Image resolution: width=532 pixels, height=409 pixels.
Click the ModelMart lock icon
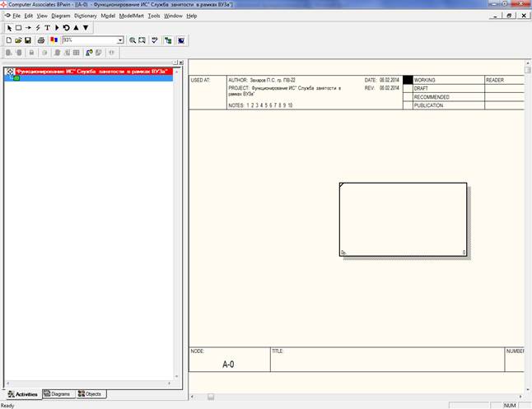[31, 53]
